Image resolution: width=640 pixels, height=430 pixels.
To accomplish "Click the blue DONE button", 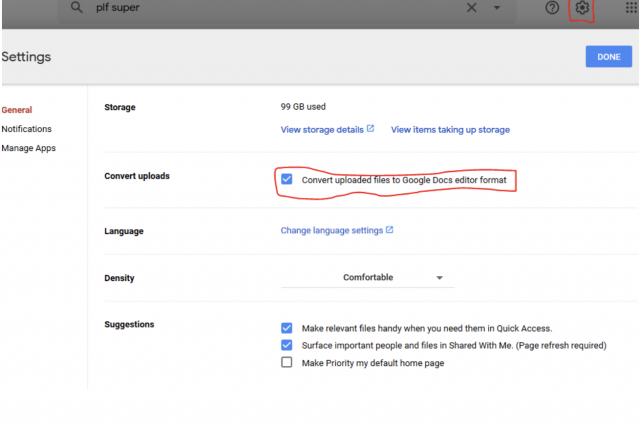I will point(609,57).
